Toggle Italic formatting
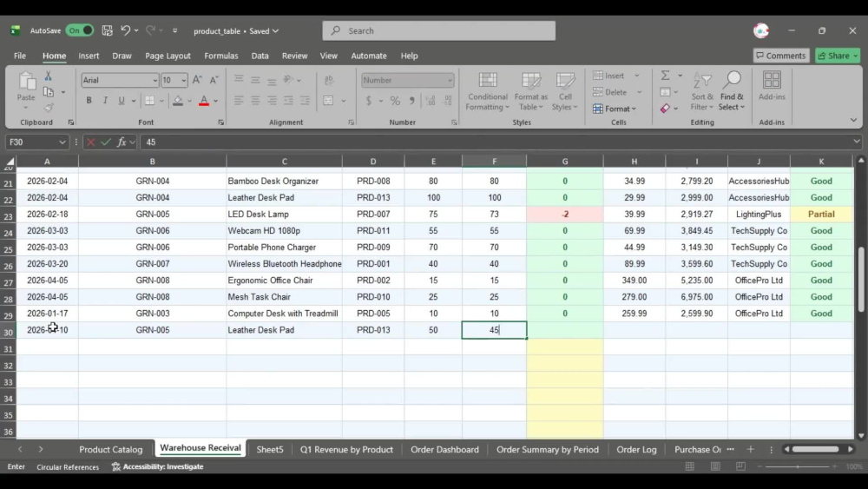This screenshot has width=868, height=489. tap(105, 100)
